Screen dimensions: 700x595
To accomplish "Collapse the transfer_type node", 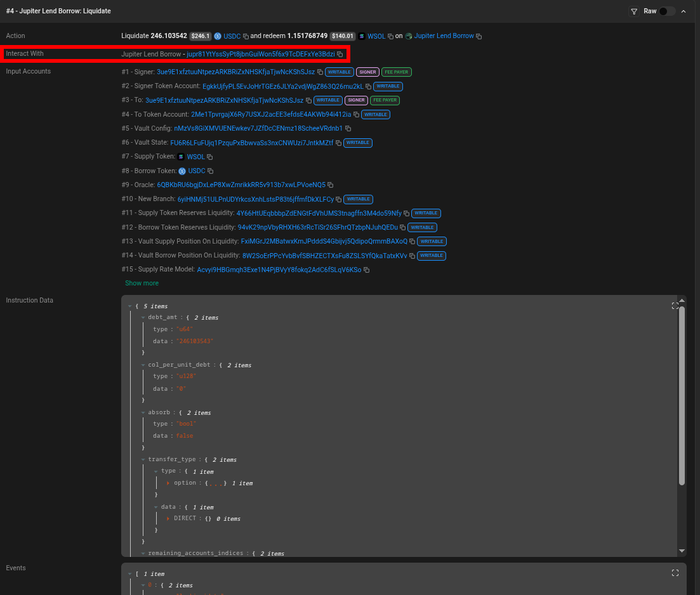I will coord(143,460).
